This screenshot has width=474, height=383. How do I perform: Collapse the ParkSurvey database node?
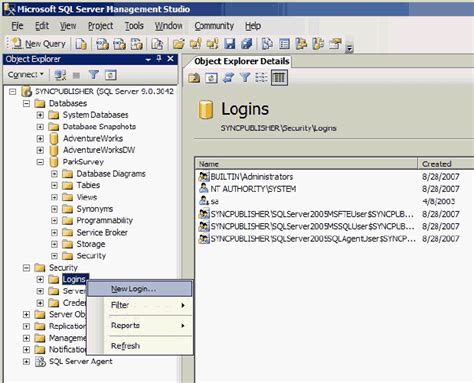tap(40, 162)
